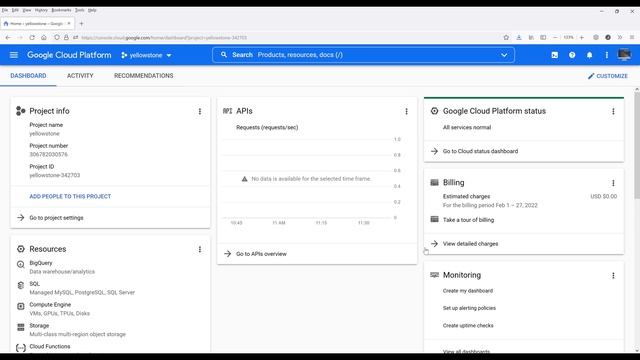Viewport: 640px width, 360px height.
Task: Click the Cloud Functions icon
Action: click(20, 348)
